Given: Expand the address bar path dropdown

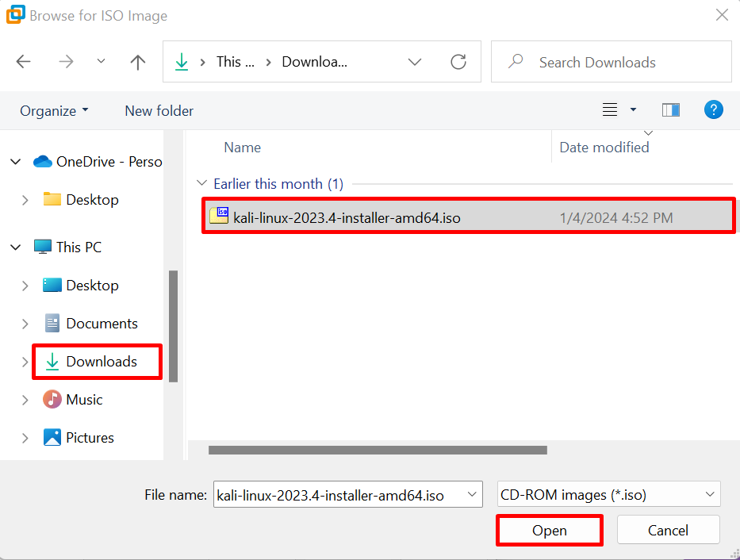Looking at the screenshot, I should 414,62.
